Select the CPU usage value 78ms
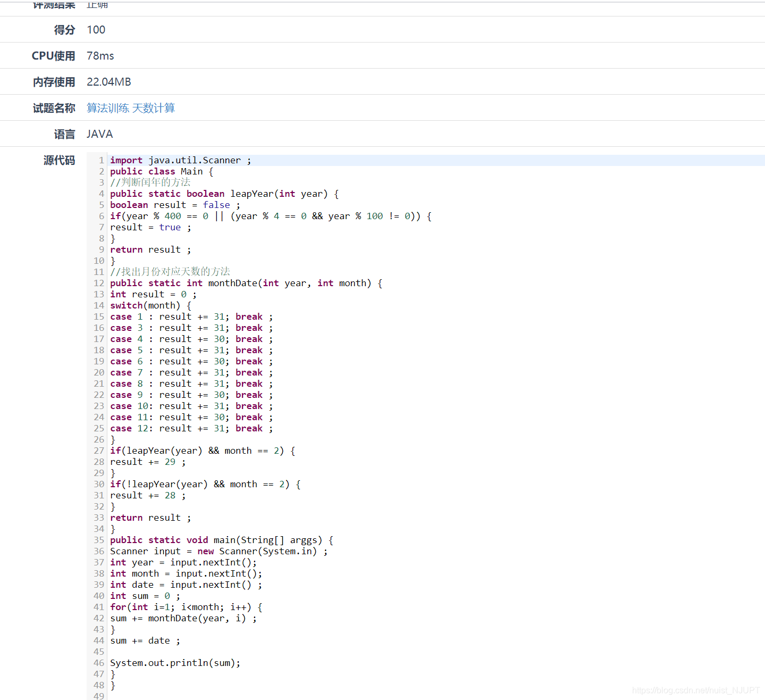This screenshot has height=700, width=765. click(100, 56)
